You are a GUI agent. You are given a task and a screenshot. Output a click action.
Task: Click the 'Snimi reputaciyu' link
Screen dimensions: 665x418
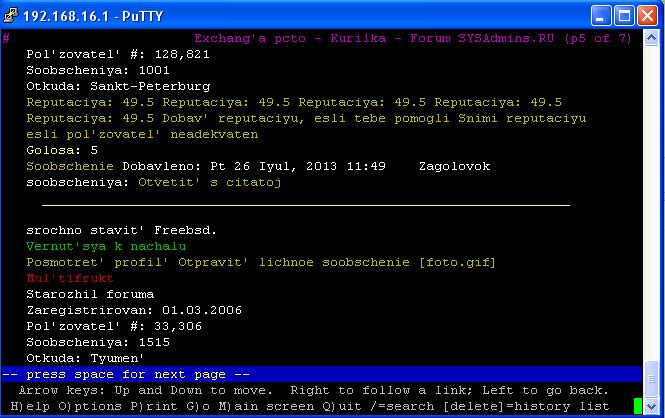point(522,118)
